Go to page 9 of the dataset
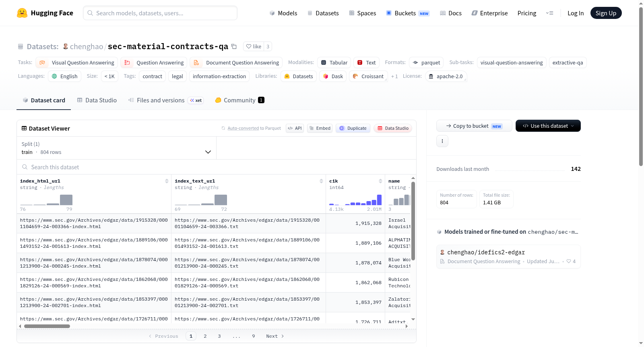The image size is (644, 347). (x=254, y=336)
